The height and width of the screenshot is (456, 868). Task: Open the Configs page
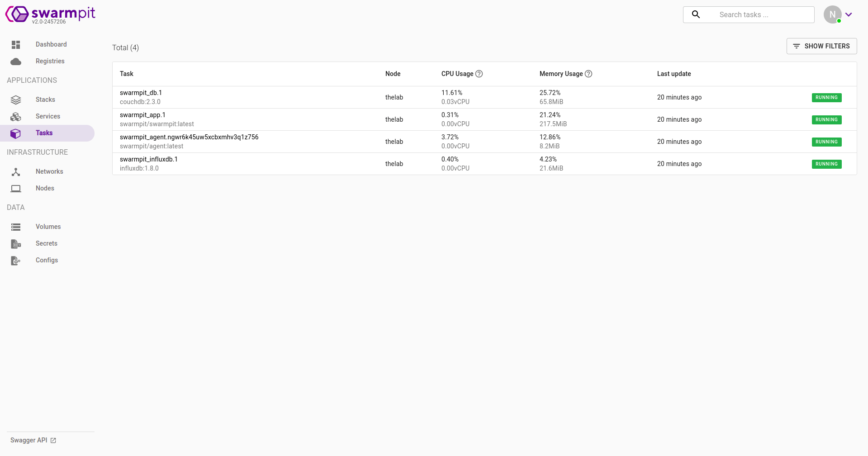[x=47, y=260]
